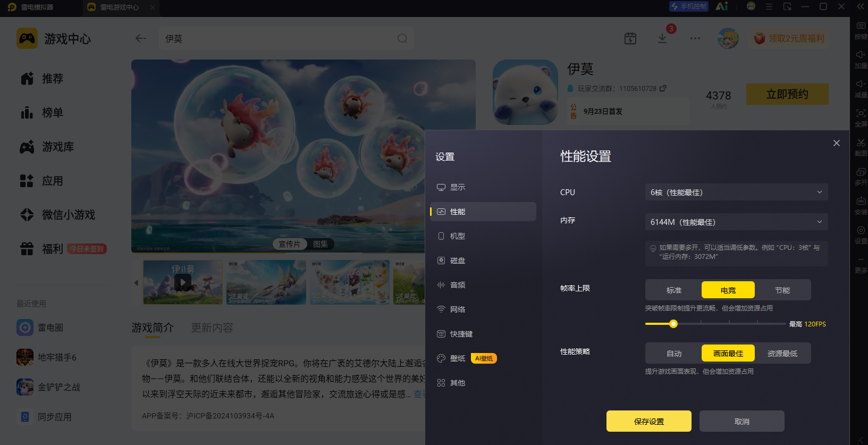868x445 pixels.
Task: Switch to the 更新内容 tab
Action: (x=212, y=328)
